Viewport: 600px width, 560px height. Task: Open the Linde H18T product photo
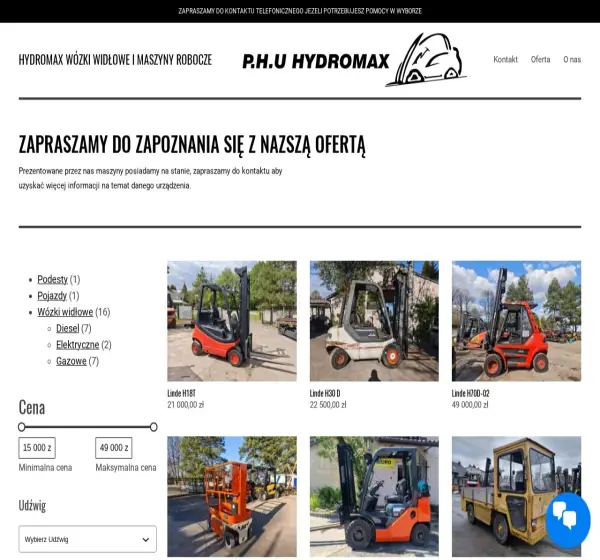tap(232, 321)
